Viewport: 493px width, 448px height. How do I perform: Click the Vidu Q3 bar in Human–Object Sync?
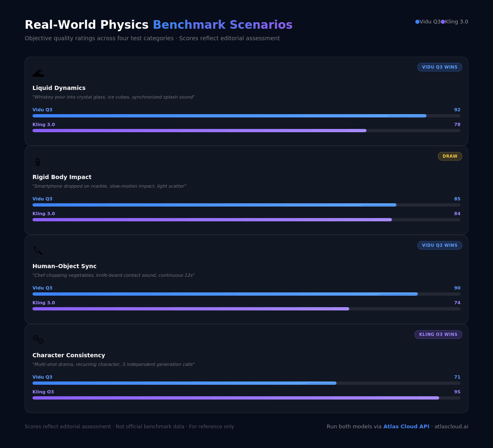225,294
